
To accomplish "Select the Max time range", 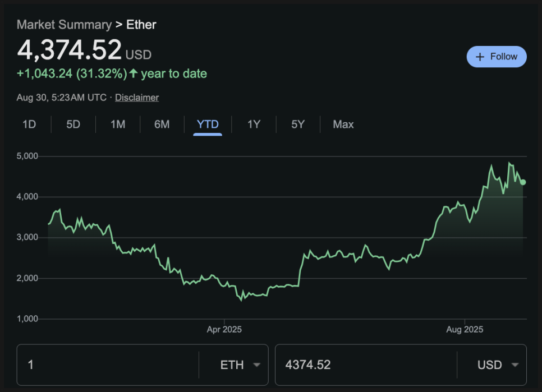I will pos(343,124).
